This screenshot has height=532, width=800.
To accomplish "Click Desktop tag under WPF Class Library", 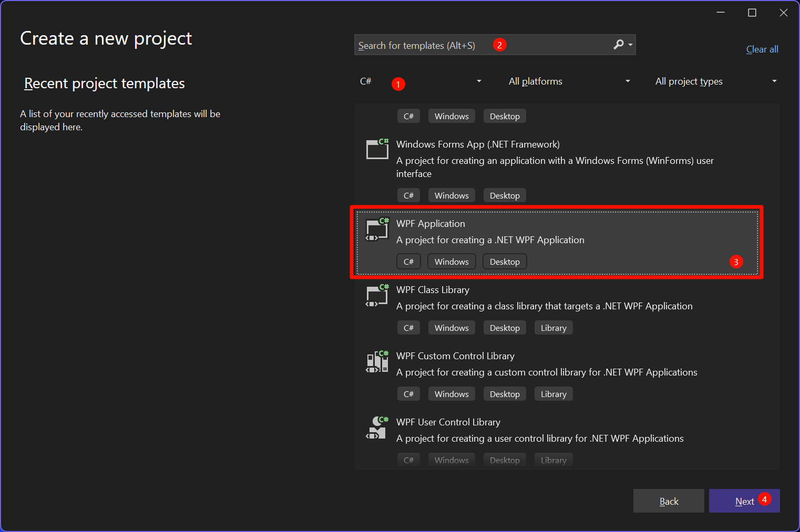I will 505,328.
